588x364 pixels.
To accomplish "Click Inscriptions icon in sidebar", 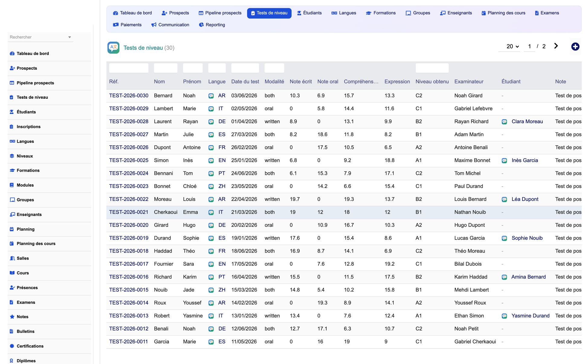I will (x=11, y=127).
